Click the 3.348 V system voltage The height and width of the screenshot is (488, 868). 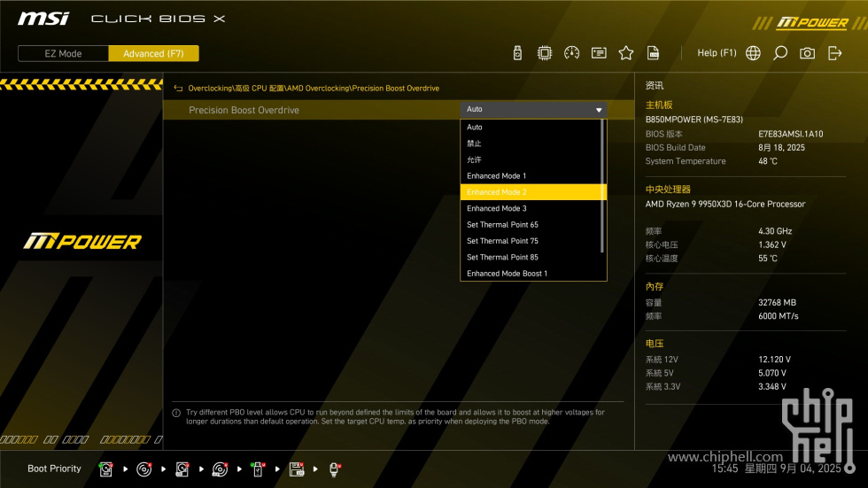[772, 387]
